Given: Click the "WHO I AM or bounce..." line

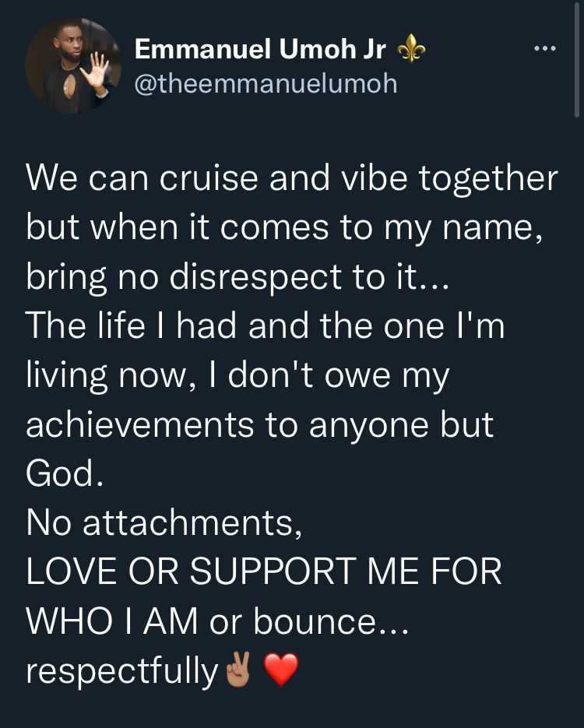Looking at the screenshot, I should (x=217, y=621).
